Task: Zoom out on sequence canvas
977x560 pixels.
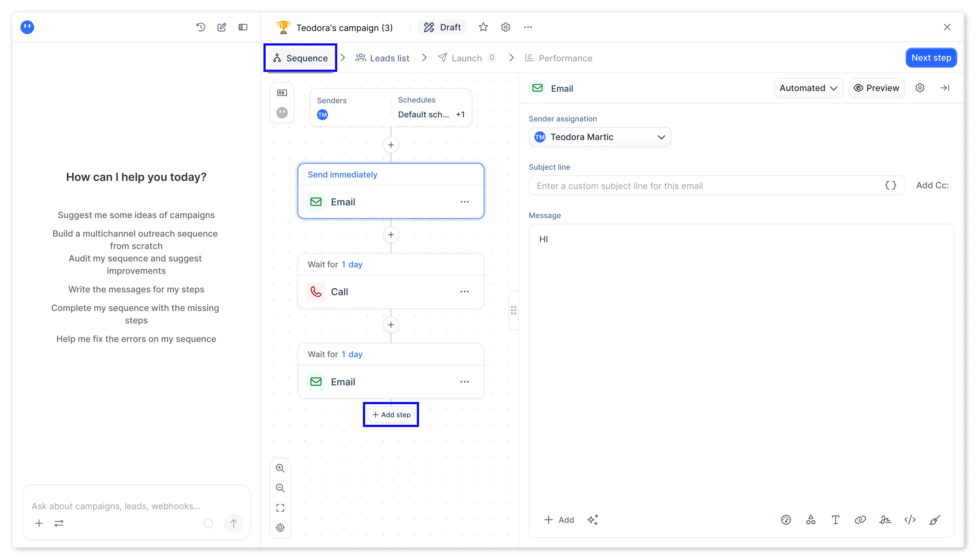Action: coord(280,488)
